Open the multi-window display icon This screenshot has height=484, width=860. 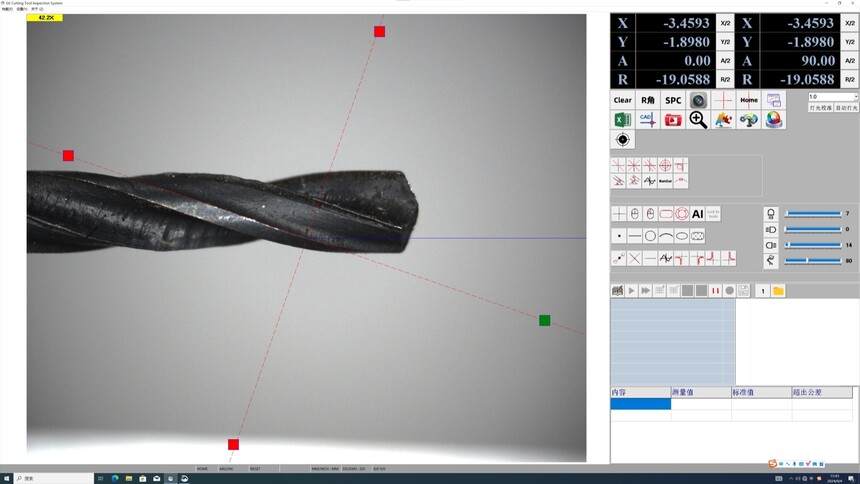(x=774, y=100)
